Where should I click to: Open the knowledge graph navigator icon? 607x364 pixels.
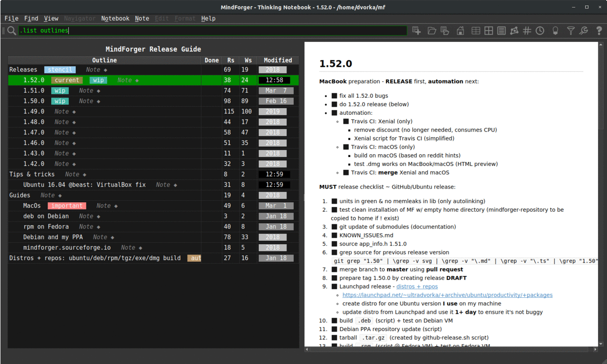point(514,31)
